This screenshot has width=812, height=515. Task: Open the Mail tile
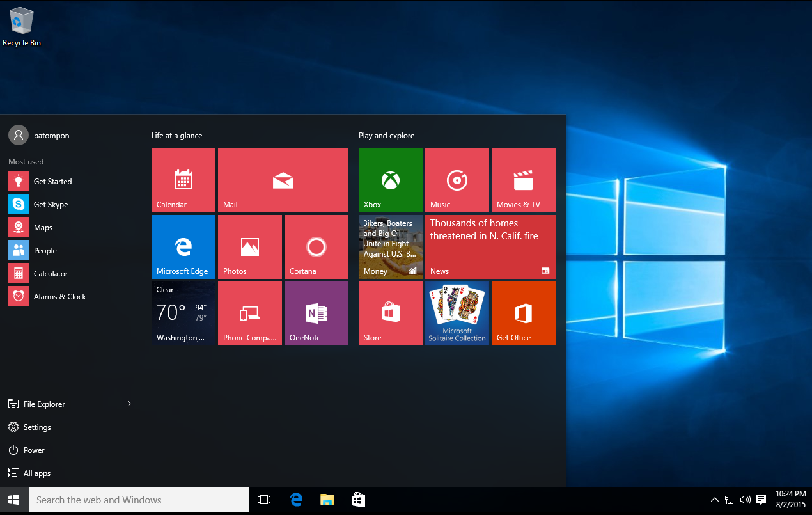(283, 180)
